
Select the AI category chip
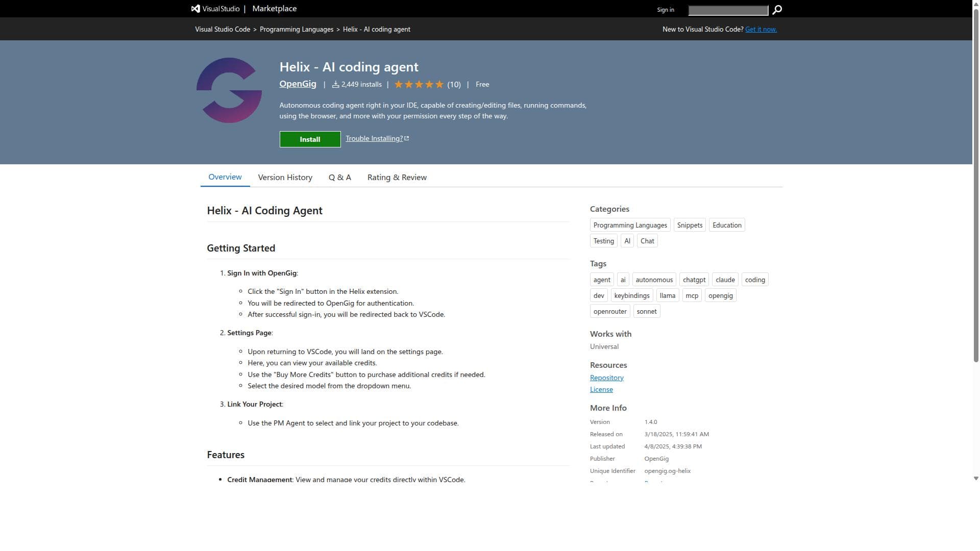tap(627, 241)
